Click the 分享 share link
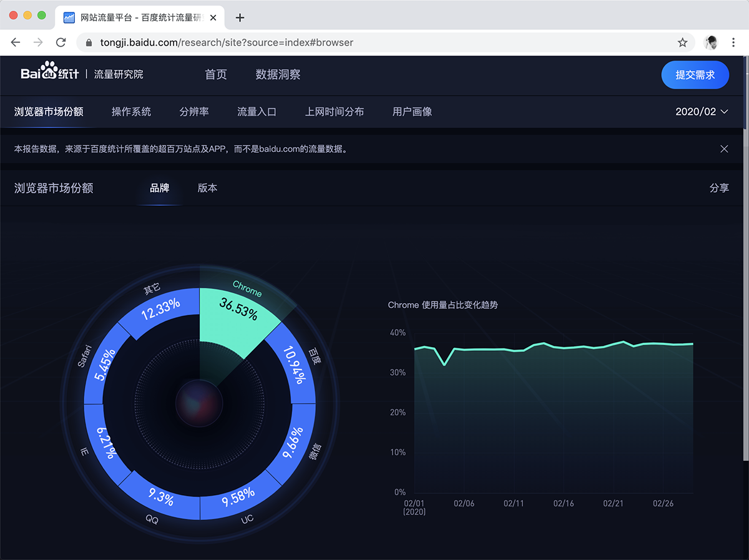 coord(719,187)
